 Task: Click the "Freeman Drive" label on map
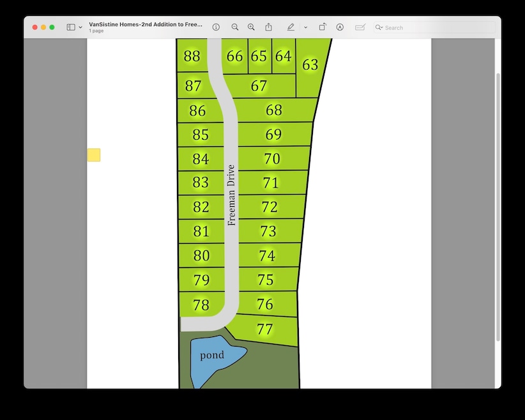point(231,195)
